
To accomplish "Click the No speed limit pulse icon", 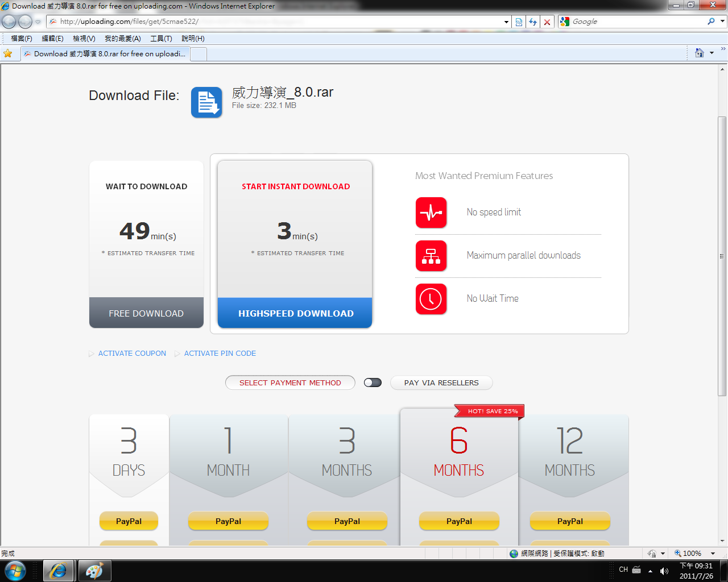I will (x=431, y=213).
